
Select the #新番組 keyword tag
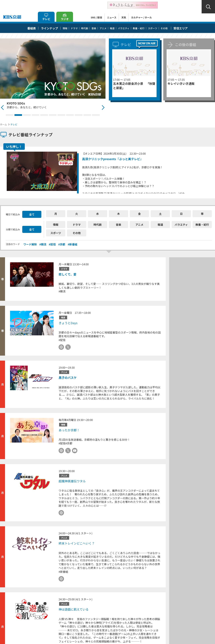73,244
